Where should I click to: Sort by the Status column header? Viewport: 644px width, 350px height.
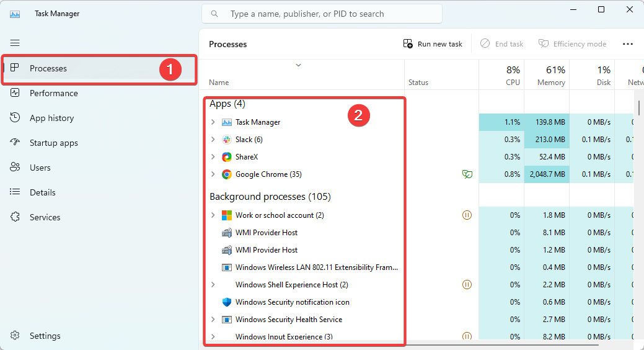point(441,74)
